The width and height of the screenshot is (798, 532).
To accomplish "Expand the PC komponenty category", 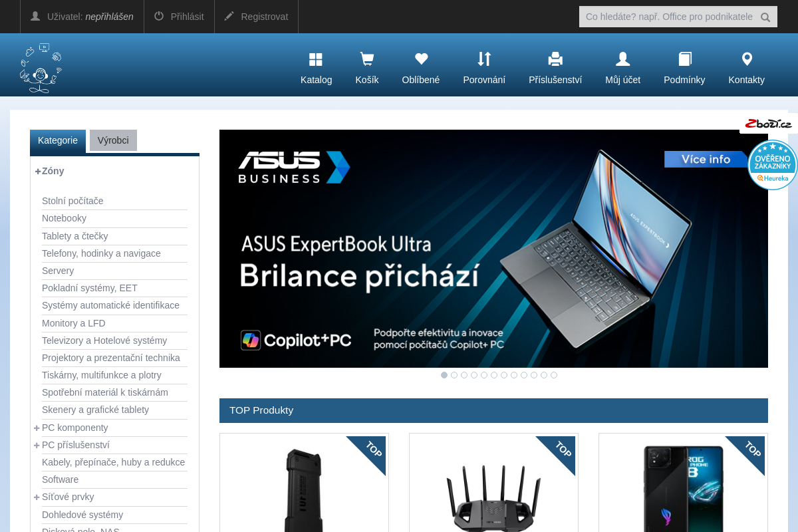I will click(x=37, y=428).
